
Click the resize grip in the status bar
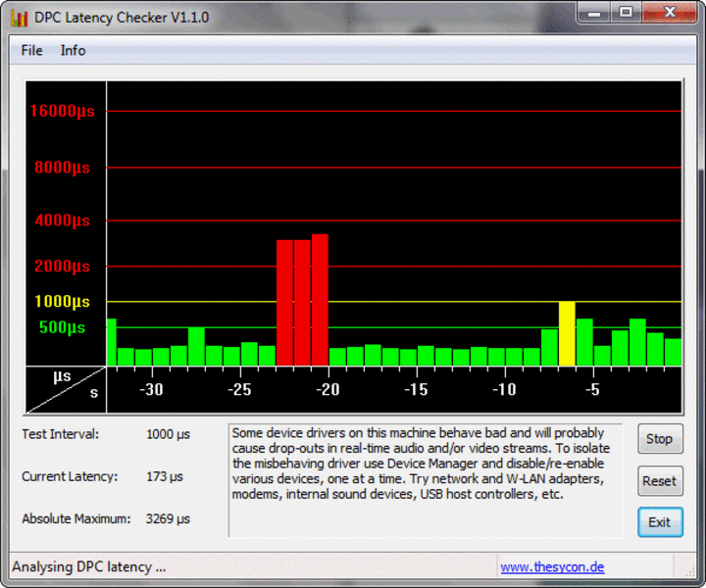(x=689, y=571)
